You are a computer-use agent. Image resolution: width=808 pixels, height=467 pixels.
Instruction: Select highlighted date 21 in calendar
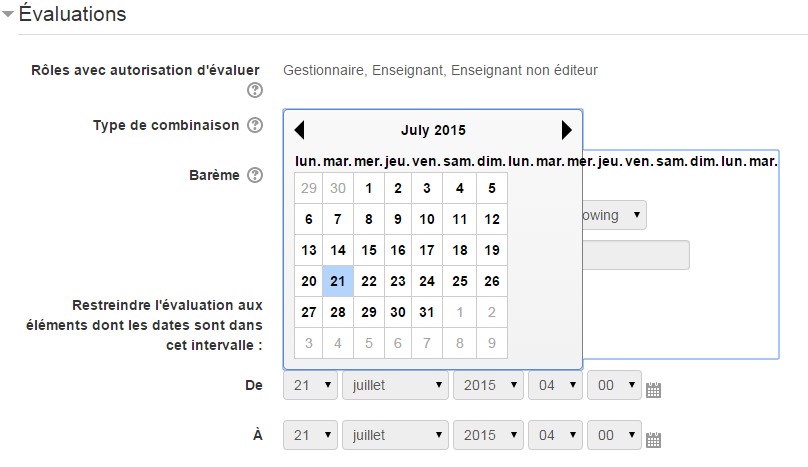pos(338,281)
